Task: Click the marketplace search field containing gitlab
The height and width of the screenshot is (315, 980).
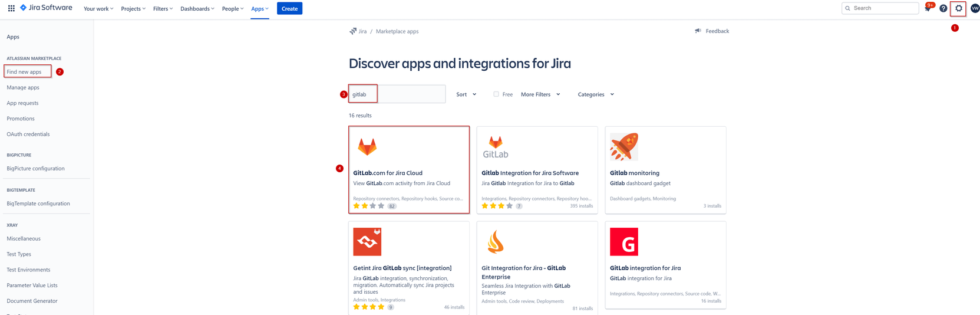Action: tap(397, 94)
